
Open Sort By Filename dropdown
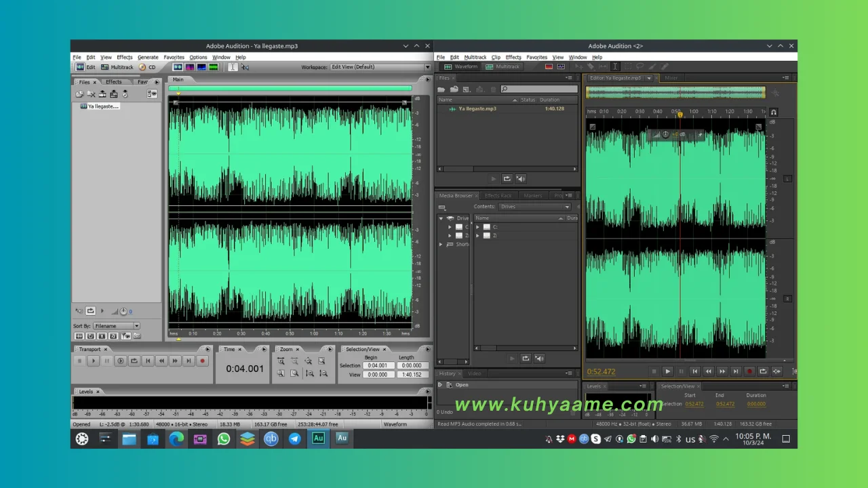click(x=117, y=326)
